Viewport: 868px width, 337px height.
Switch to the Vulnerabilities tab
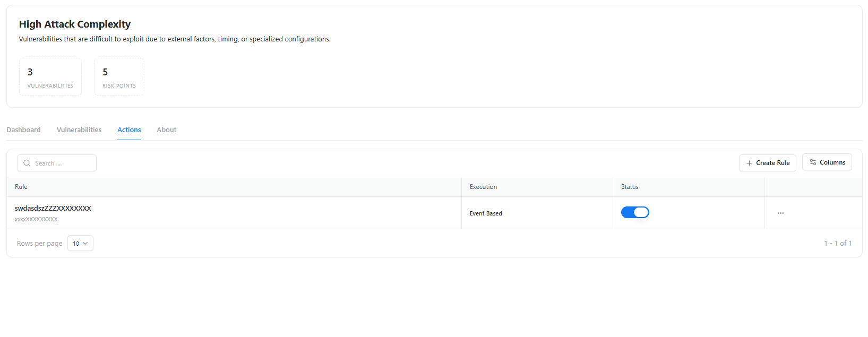click(x=79, y=129)
